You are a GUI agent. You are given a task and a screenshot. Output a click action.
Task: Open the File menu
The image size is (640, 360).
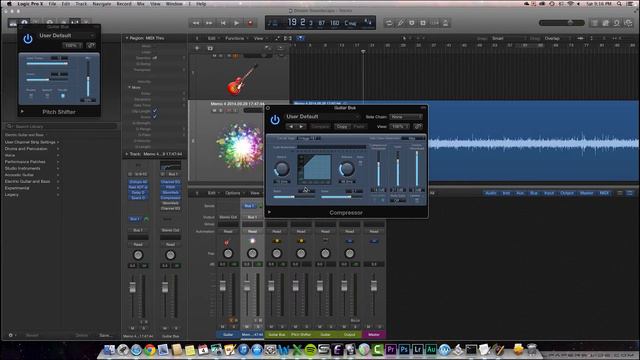pos(53,4)
